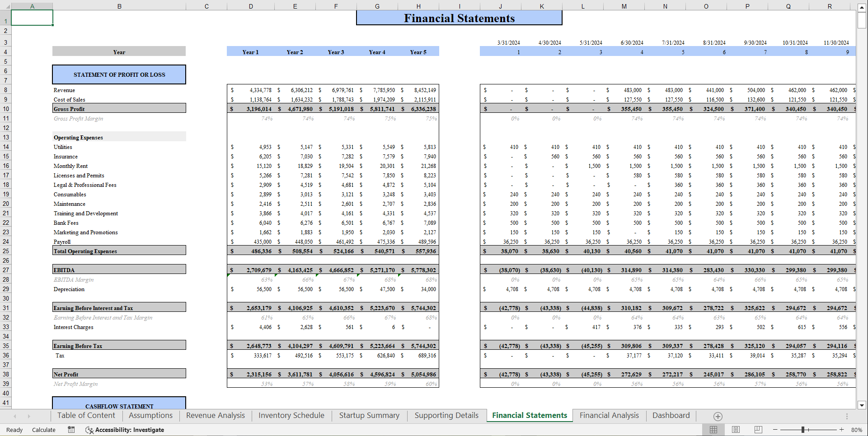
Task: Zoom in using the plus icon
Action: [842, 429]
